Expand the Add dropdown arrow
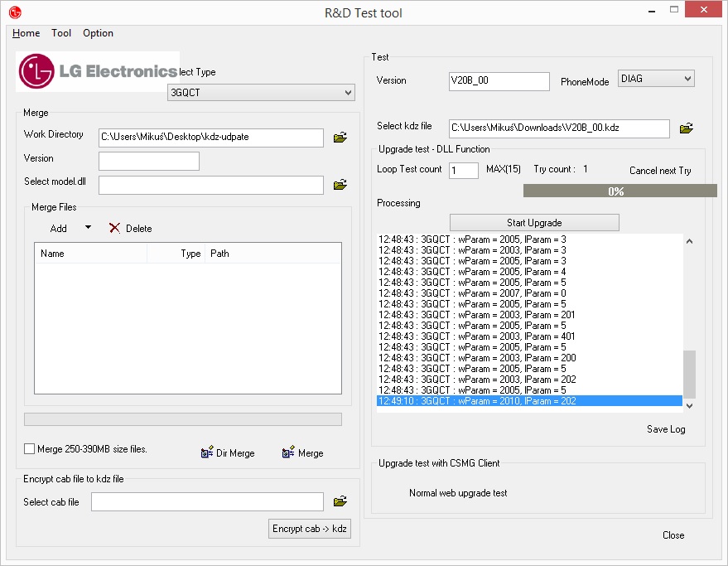 (x=88, y=228)
